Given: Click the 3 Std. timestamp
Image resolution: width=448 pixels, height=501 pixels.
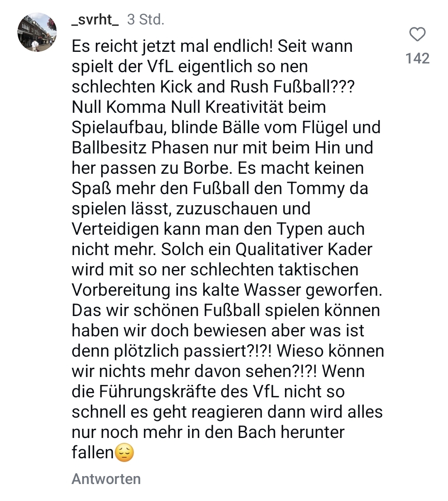Looking at the screenshot, I should 146,19.
